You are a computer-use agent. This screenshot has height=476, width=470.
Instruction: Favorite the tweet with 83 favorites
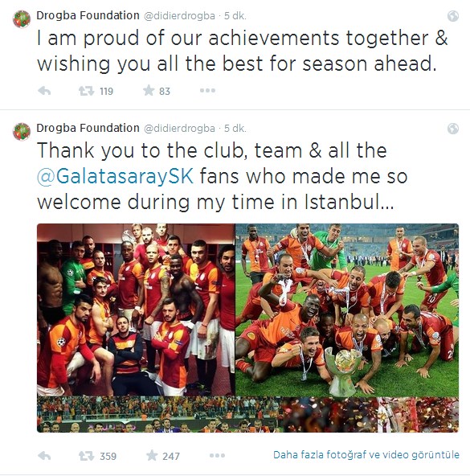pos(149,91)
